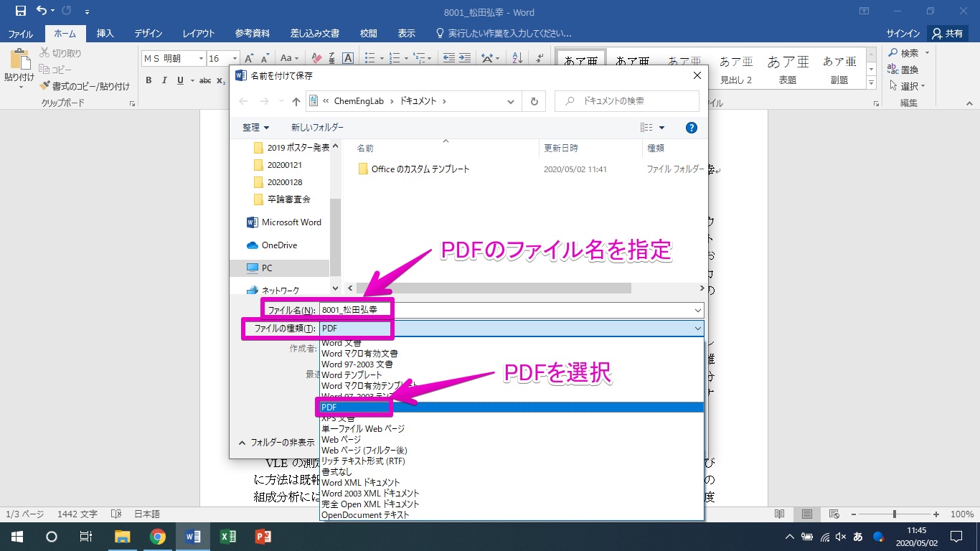The height and width of the screenshot is (551, 980).
Task: Click フォルダーの非表示 (Hide folders) expander
Action: click(276, 443)
